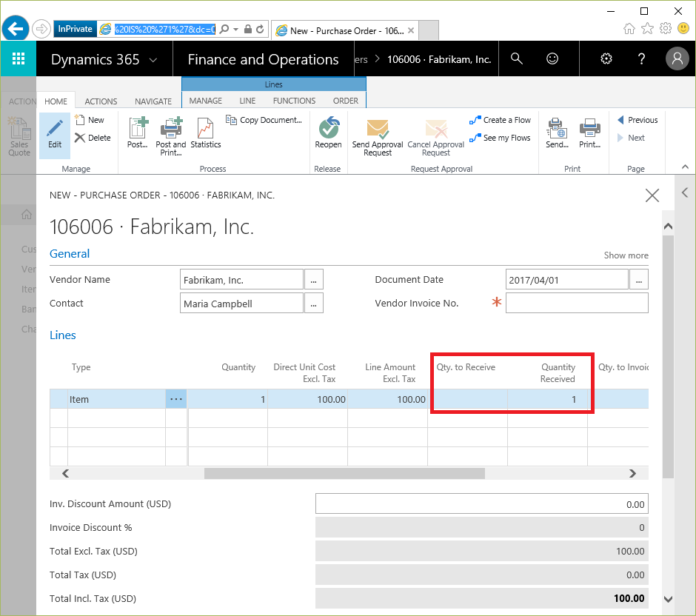This screenshot has height=616, width=696.
Task: Open the Document Date picker ellipsis
Action: pos(639,280)
